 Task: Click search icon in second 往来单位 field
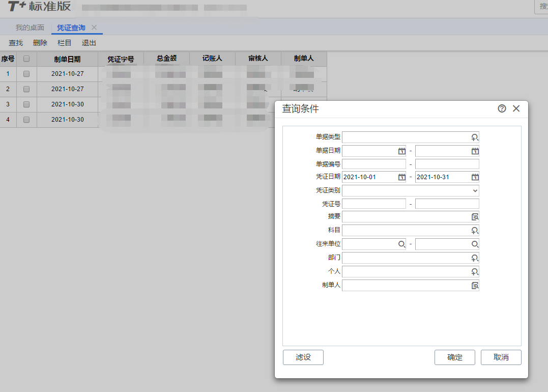point(475,244)
